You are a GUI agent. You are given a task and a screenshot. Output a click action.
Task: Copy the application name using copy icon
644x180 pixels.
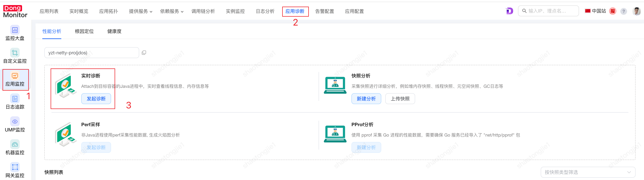144,53
